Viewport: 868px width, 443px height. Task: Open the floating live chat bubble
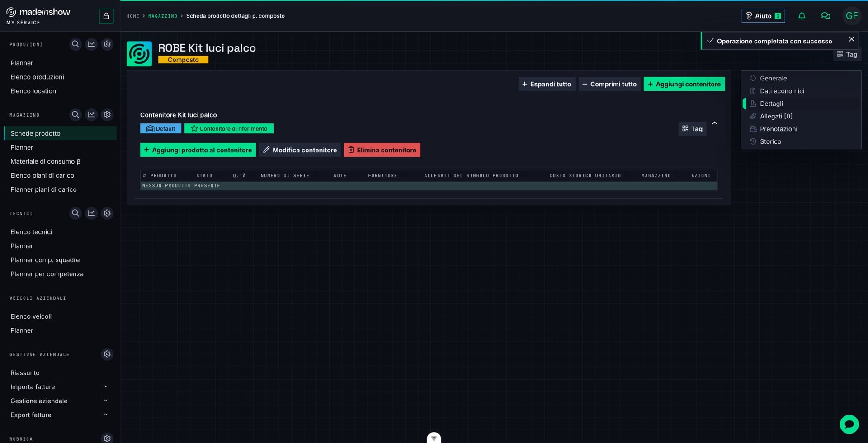(x=849, y=424)
